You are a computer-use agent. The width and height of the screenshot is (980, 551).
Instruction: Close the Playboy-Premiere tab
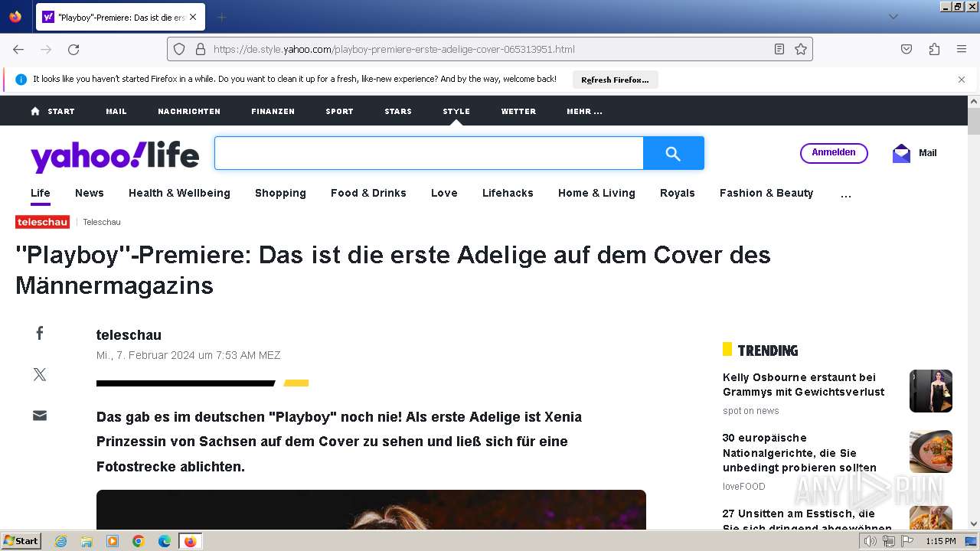[192, 17]
